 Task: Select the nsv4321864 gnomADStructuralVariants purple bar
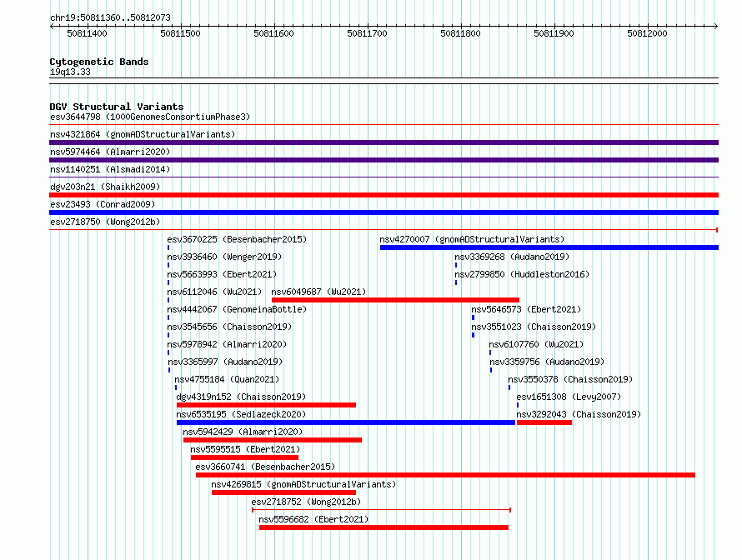point(384,142)
